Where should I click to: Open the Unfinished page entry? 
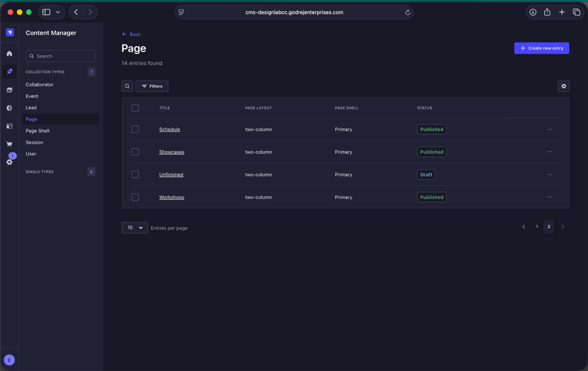click(x=171, y=174)
